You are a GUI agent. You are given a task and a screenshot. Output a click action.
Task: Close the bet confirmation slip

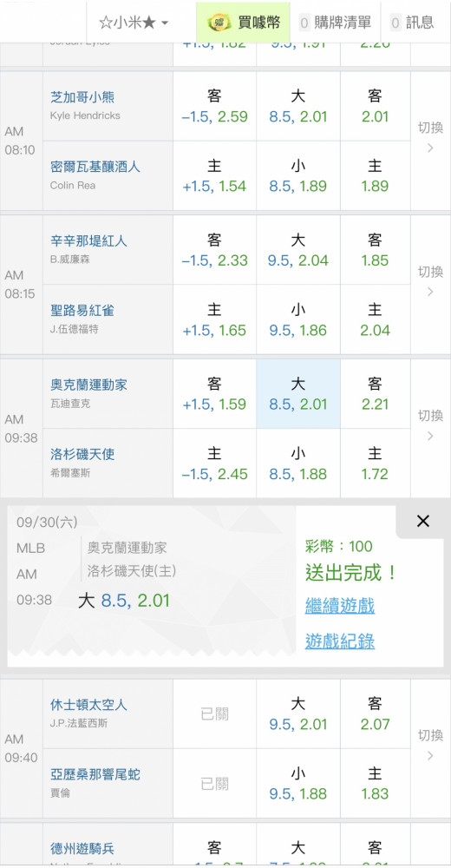click(x=422, y=521)
